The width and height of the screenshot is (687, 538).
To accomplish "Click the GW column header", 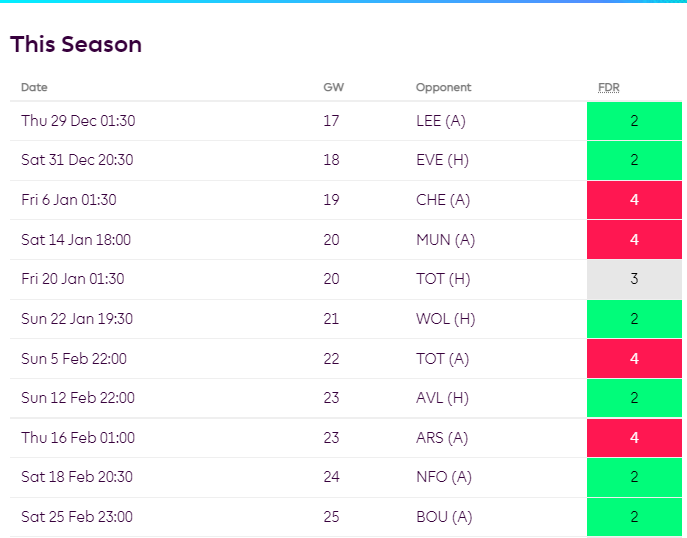I will pyautogui.click(x=333, y=88).
